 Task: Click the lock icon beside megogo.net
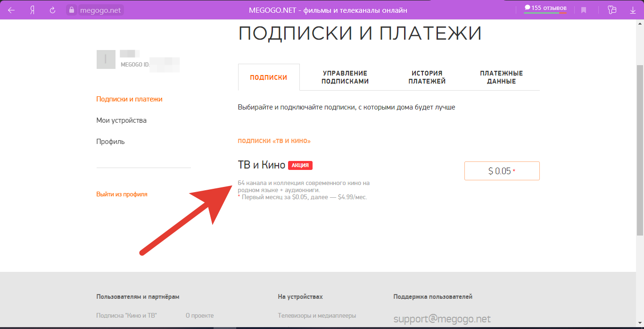72,10
